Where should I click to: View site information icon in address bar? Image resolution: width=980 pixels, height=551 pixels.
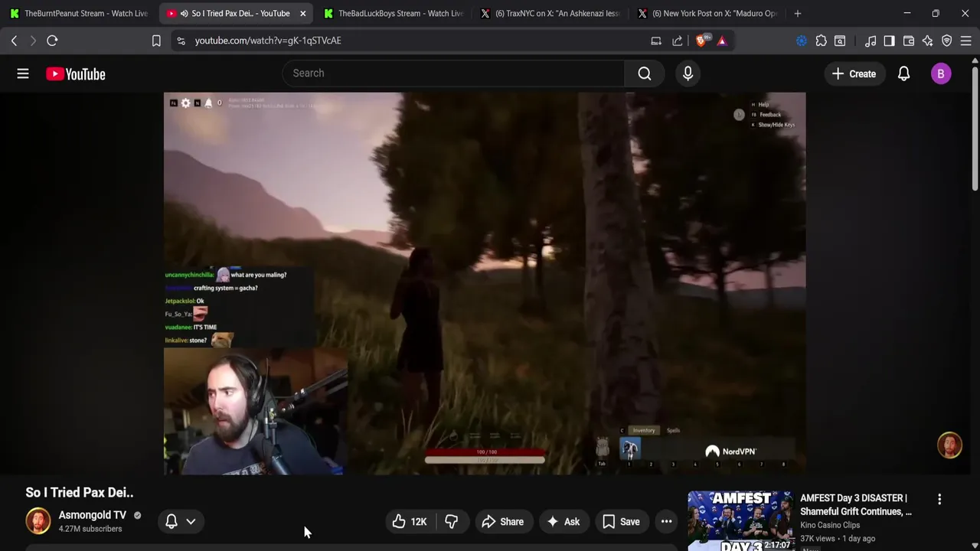coord(181,41)
